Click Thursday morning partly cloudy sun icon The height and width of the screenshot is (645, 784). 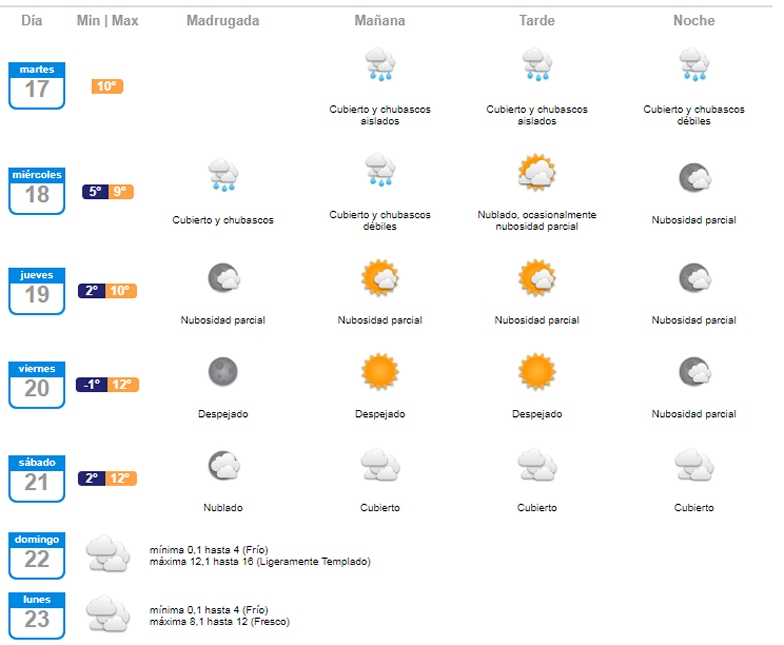pyautogui.click(x=380, y=277)
